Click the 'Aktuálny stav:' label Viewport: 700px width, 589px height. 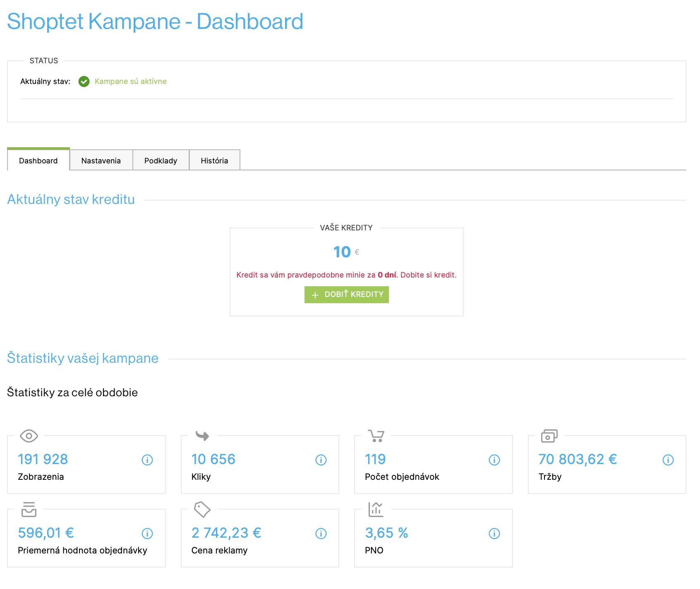point(46,81)
